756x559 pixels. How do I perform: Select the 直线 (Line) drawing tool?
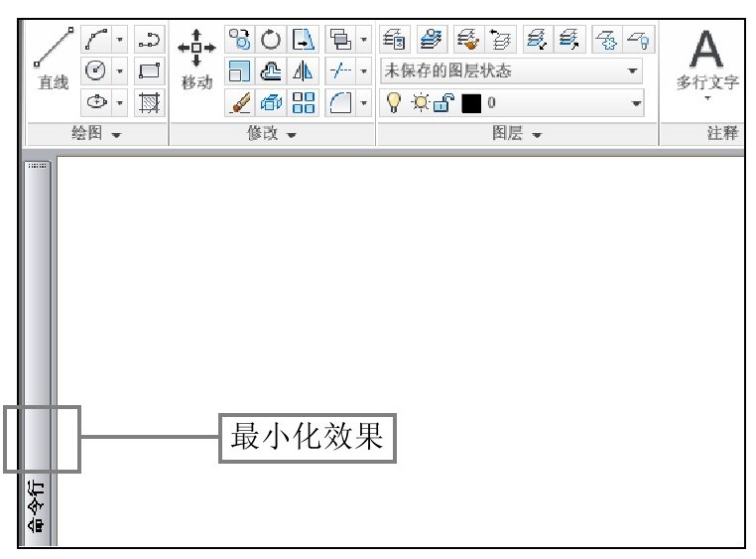pyautogui.click(x=54, y=60)
